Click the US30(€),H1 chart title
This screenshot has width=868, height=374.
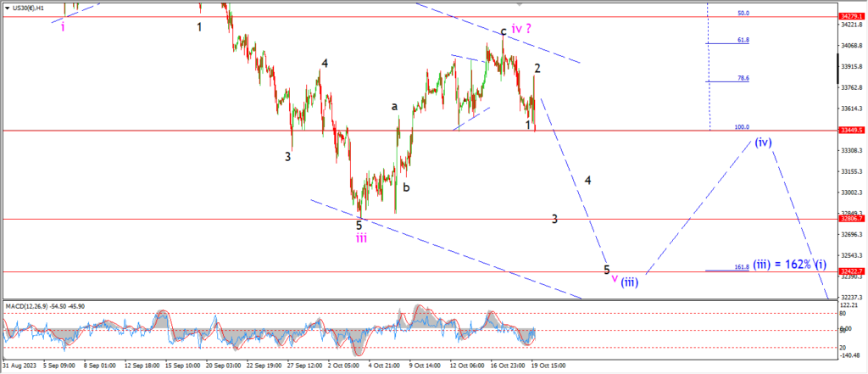(x=27, y=7)
